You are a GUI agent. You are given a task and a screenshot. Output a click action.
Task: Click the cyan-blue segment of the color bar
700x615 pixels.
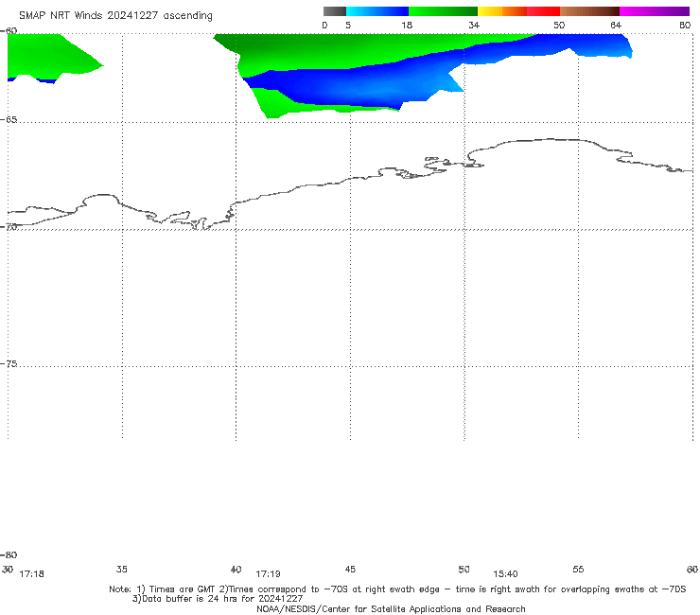tap(377, 11)
